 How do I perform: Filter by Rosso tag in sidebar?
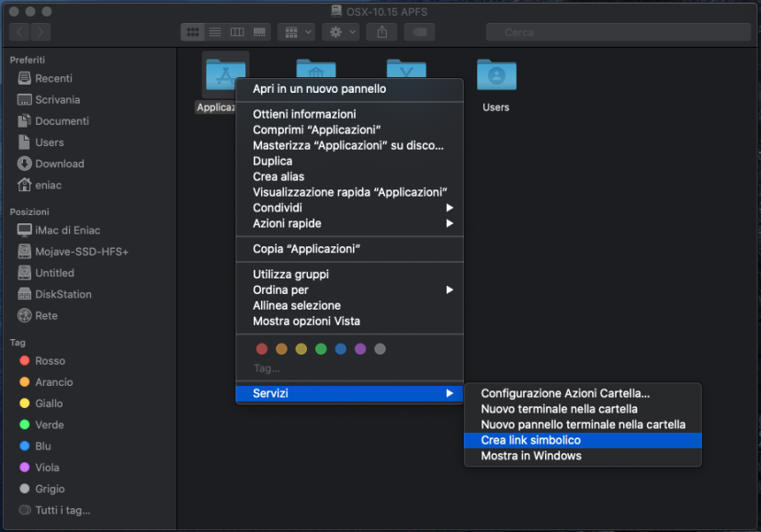[x=42, y=361]
